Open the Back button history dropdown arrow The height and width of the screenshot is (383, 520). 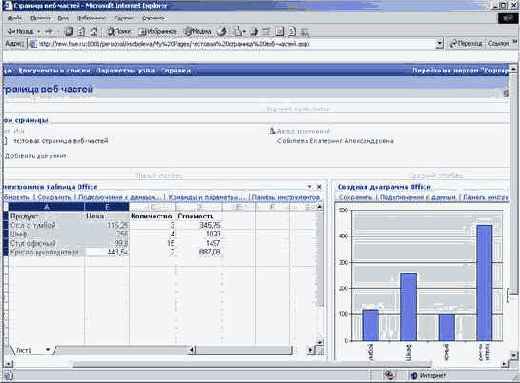(x=39, y=32)
